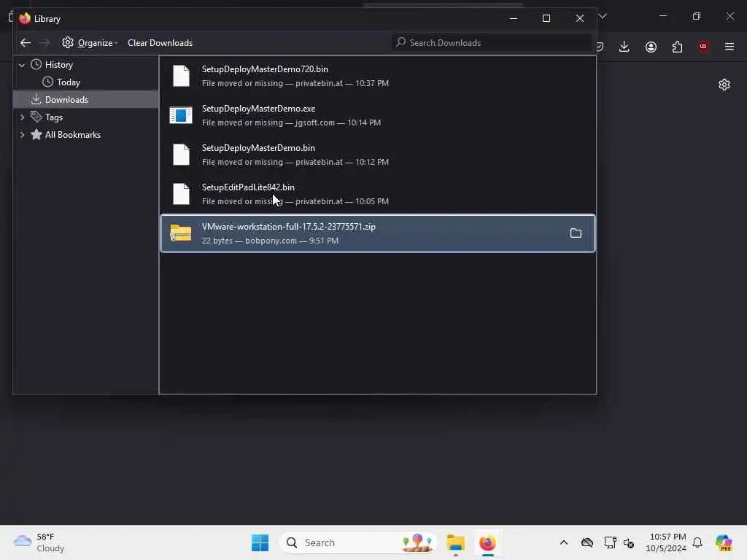This screenshot has width=747, height=560.
Task: Open the Organize menu
Action: tap(90, 43)
